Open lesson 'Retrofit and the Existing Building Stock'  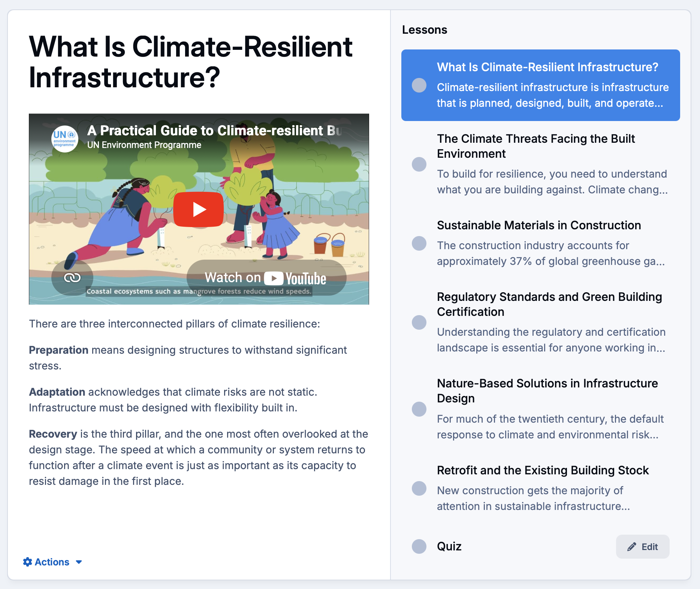pyautogui.click(x=540, y=488)
